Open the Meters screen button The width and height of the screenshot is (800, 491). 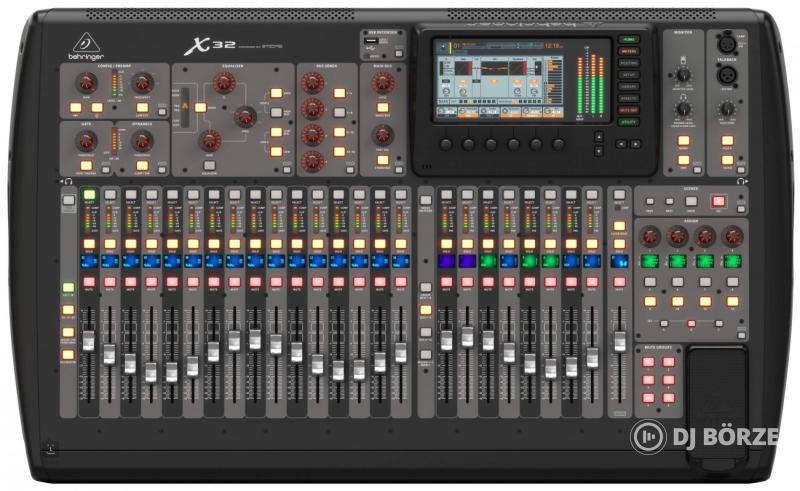pyautogui.click(x=629, y=52)
